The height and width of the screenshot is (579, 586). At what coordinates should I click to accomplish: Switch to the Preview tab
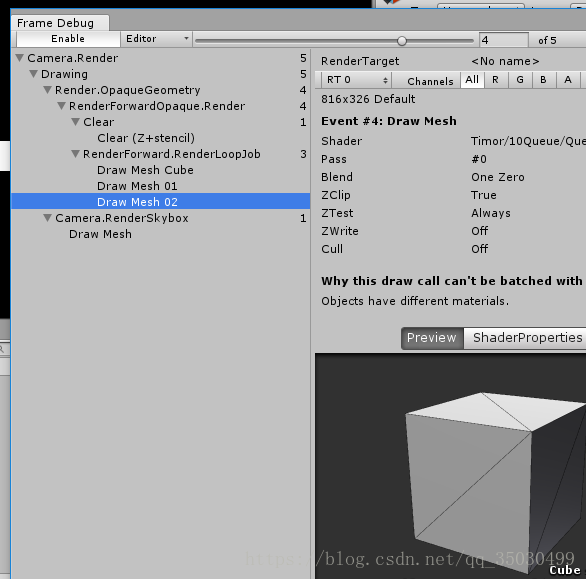point(432,338)
